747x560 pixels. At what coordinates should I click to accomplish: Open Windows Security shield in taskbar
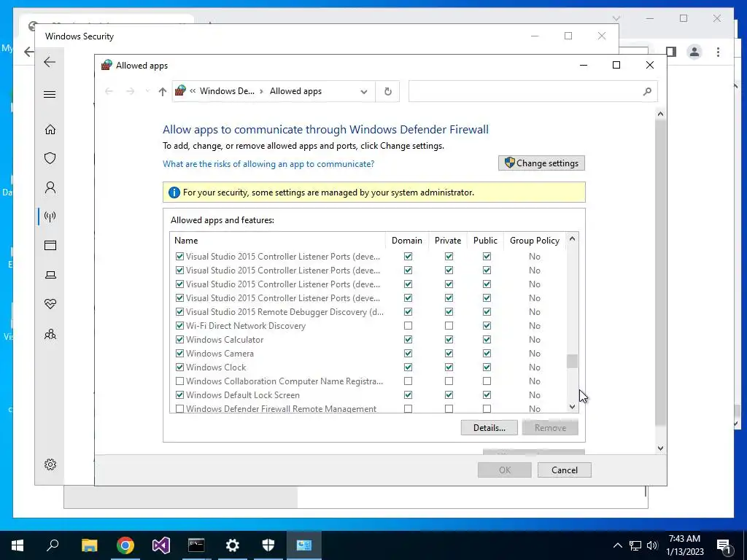(x=268, y=545)
